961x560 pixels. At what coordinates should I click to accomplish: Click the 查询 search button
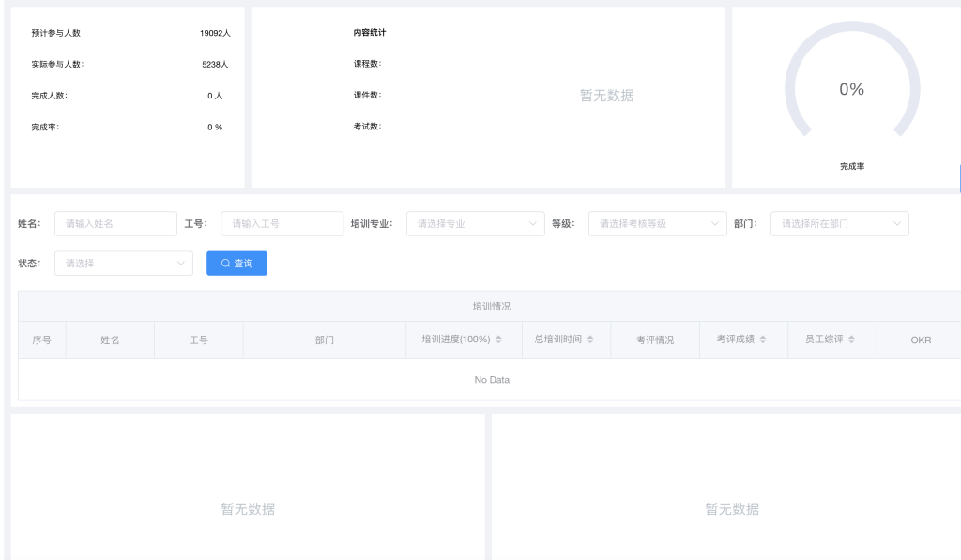[x=236, y=263]
